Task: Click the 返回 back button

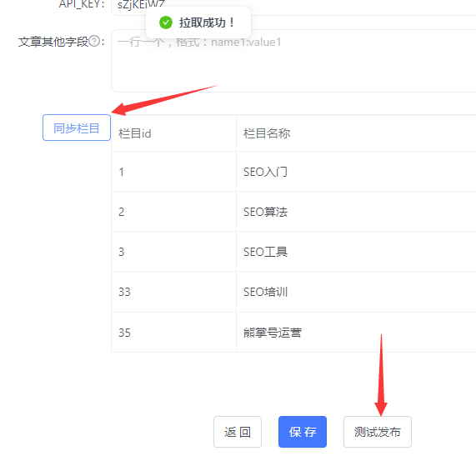Action: point(238,432)
